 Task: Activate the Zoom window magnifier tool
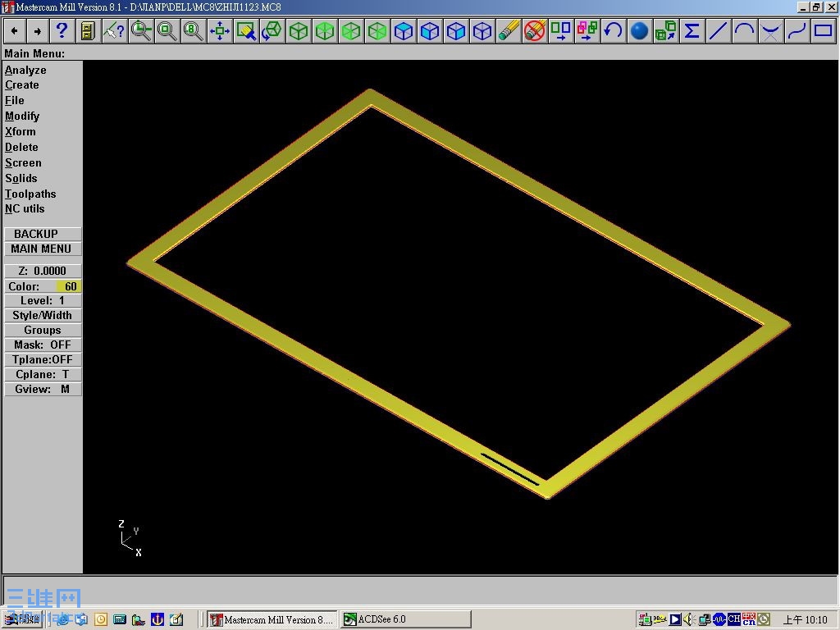point(140,31)
